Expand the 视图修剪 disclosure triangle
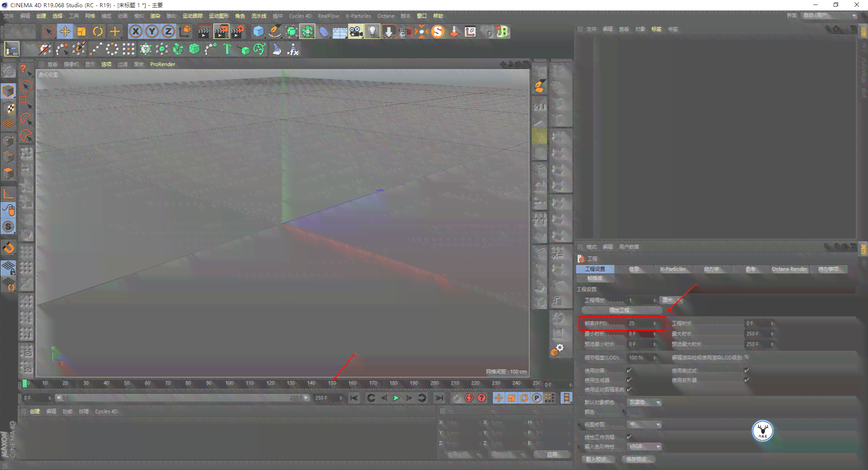Screen dimensions: 868x470 [x=580, y=425]
